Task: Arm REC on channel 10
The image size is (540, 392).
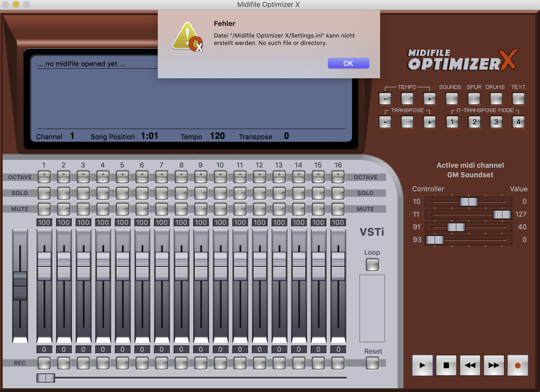Action: 220,363
